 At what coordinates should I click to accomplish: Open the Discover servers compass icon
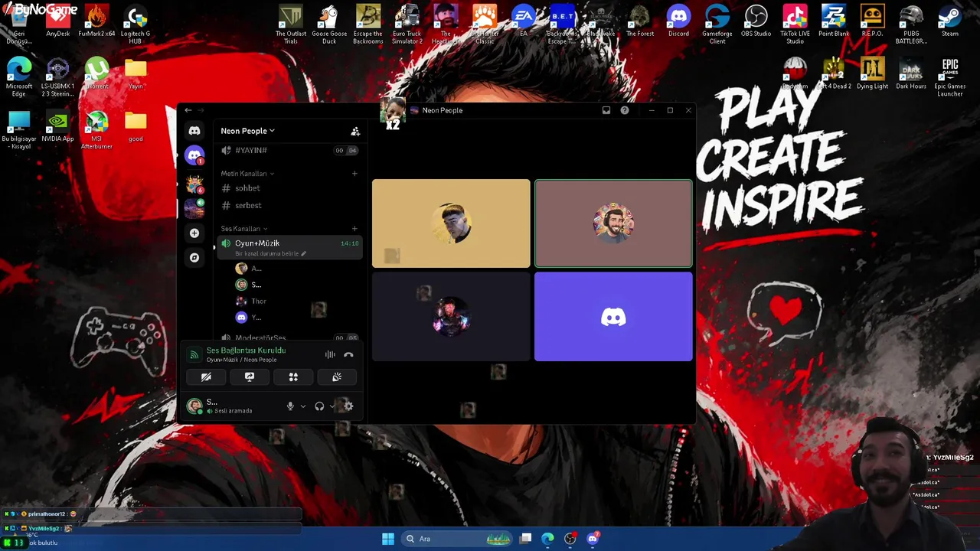pyautogui.click(x=194, y=258)
